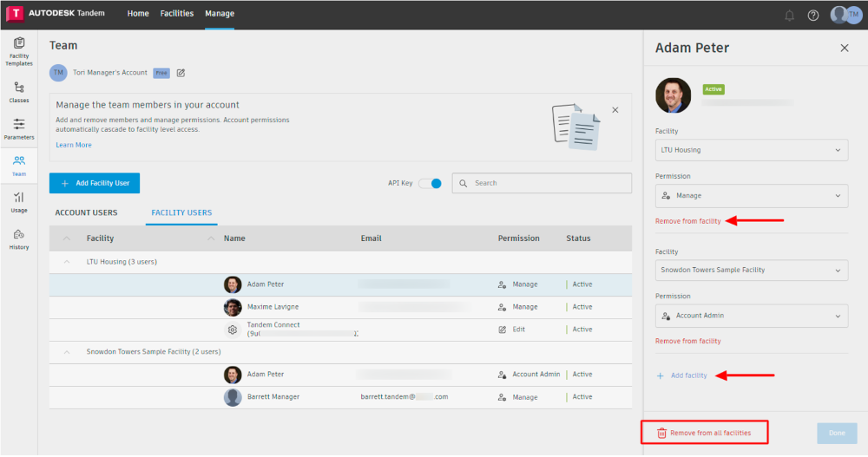Focus the Search input field
Image resolution: width=868 pixels, height=457 pixels.
click(542, 183)
